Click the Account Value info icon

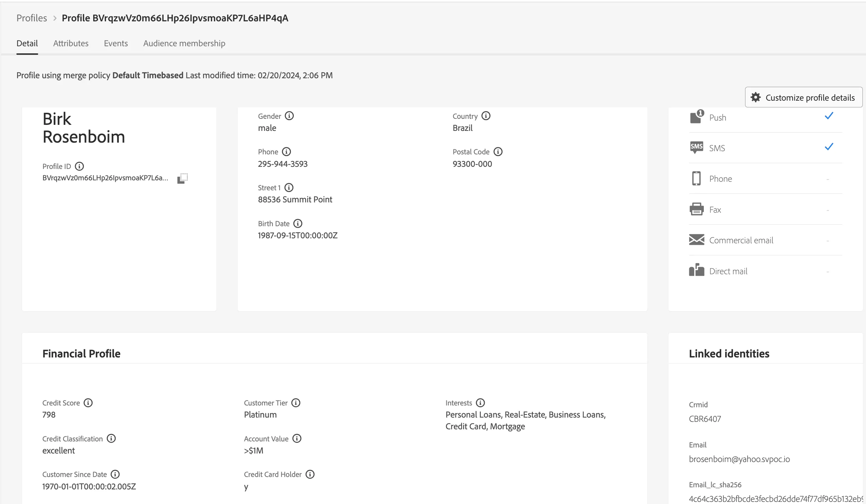point(297,439)
